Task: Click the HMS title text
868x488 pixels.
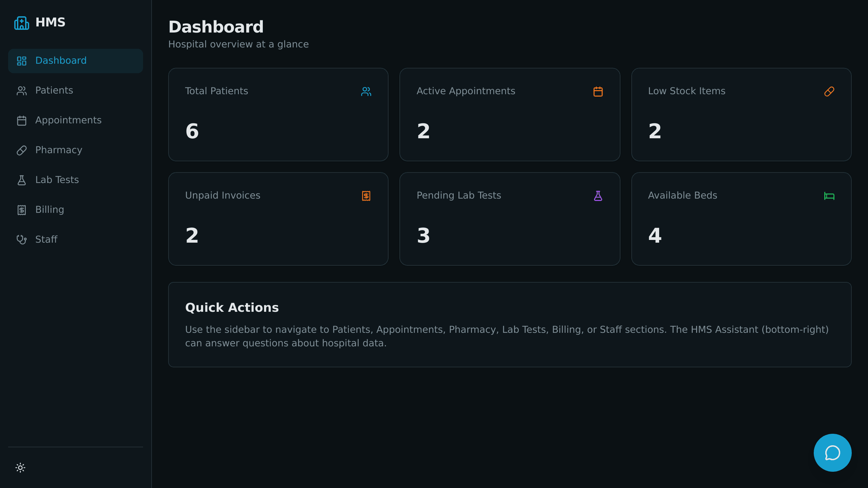Action: (50, 22)
